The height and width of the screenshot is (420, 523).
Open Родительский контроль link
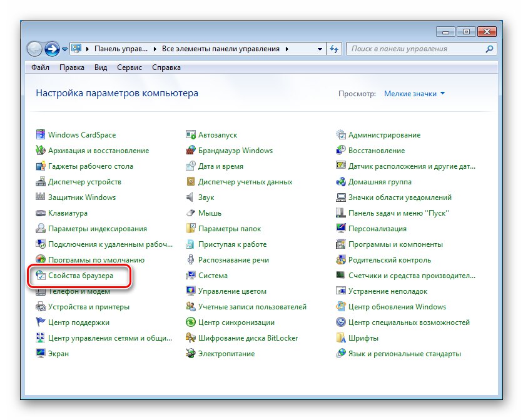(x=390, y=259)
